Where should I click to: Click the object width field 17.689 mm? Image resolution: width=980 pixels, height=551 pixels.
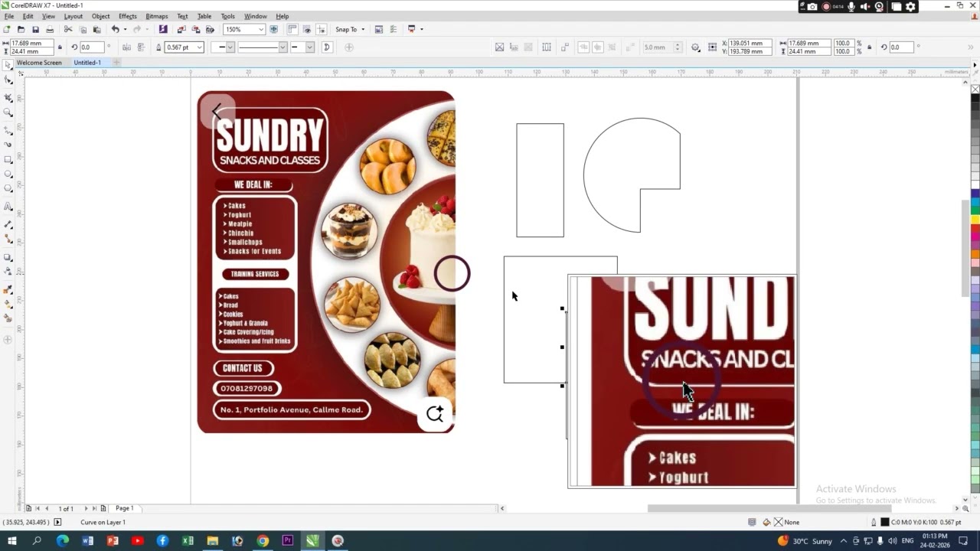pyautogui.click(x=31, y=43)
